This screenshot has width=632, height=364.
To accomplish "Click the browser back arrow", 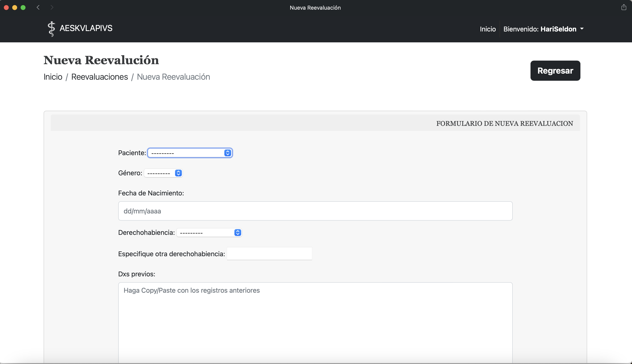I will (38, 8).
